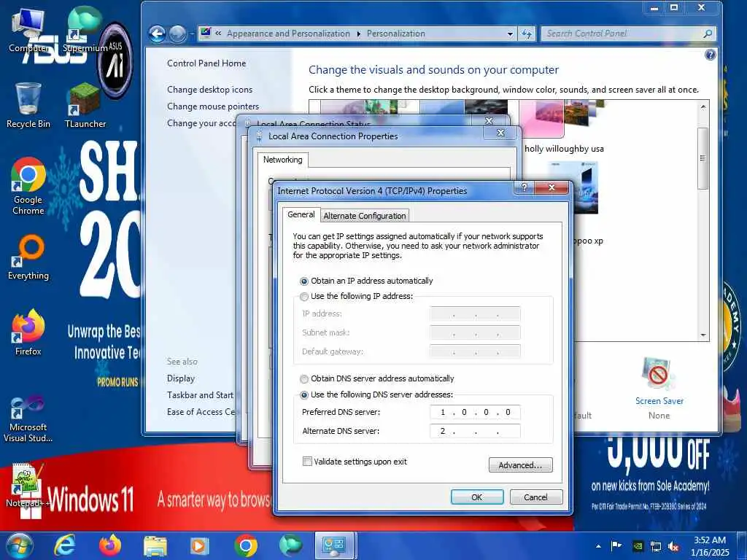Open Change mouse pointers link
Image resolution: width=747 pixels, height=560 pixels.
[x=213, y=106]
